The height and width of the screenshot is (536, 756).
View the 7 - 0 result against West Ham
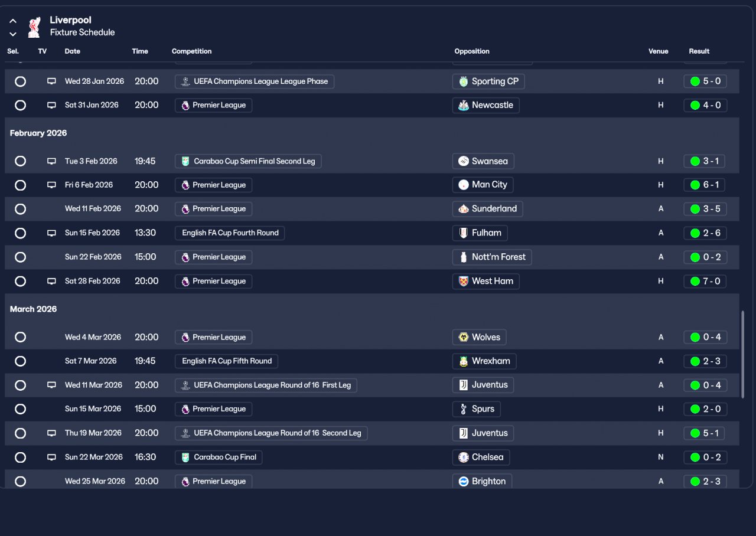[705, 281]
